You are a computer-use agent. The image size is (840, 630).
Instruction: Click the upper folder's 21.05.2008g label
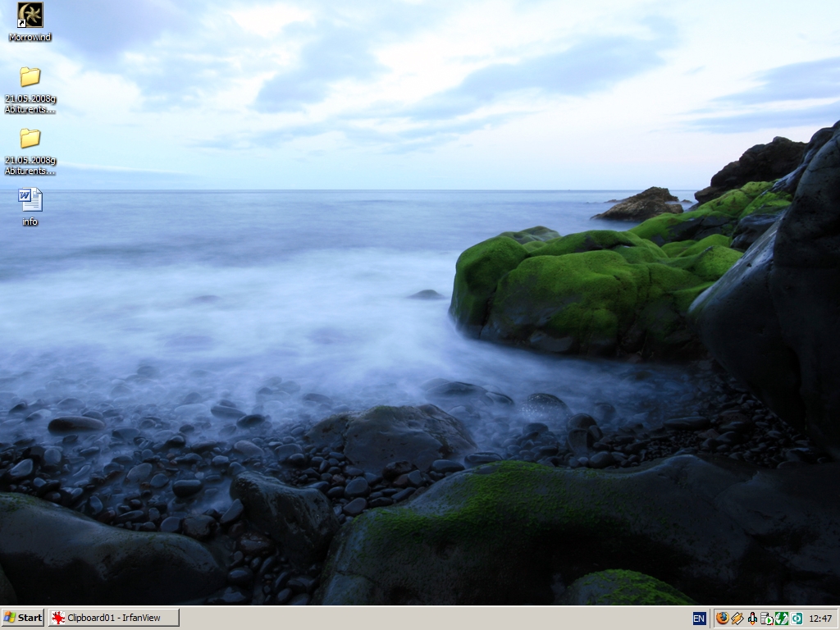click(x=30, y=98)
